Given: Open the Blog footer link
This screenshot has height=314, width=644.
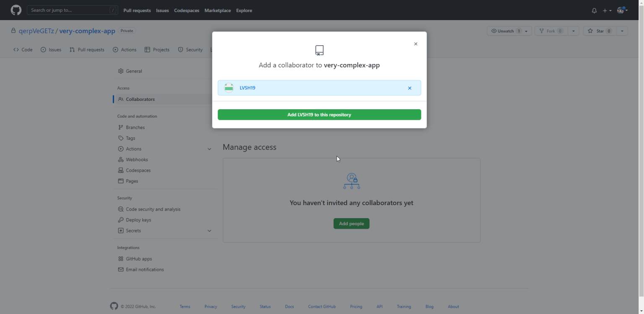Looking at the screenshot, I should pyautogui.click(x=429, y=306).
